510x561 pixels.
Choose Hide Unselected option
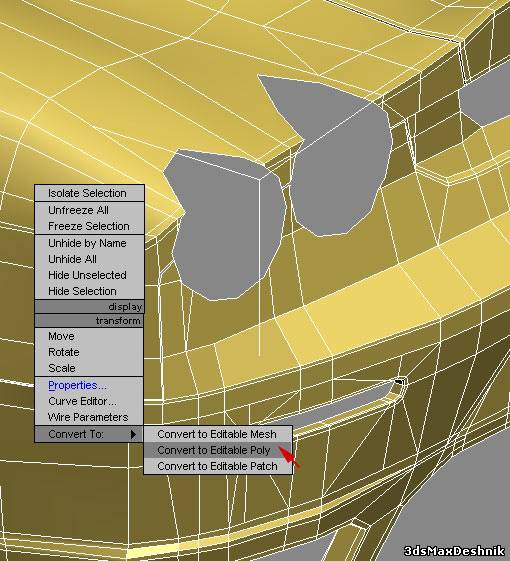click(x=89, y=275)
